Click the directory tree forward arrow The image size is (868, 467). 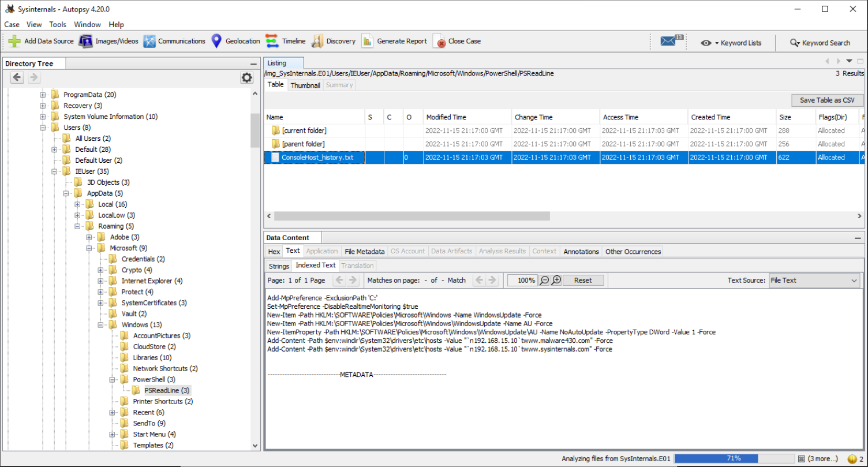click(x=34, y=77)
